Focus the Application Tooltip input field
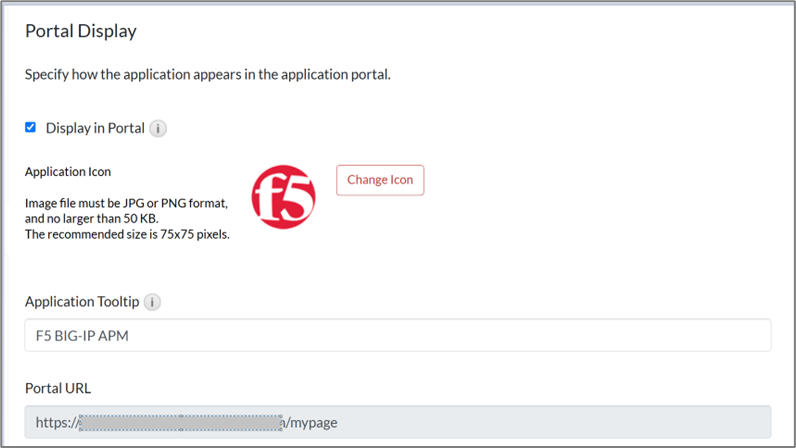796x448 pixels. coord(397,335)
